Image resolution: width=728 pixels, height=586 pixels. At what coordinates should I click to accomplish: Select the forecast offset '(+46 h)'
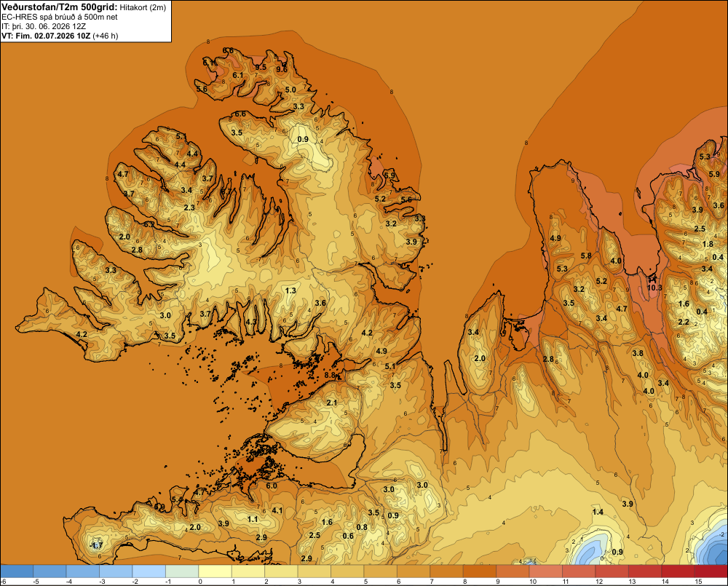point(106,36)
